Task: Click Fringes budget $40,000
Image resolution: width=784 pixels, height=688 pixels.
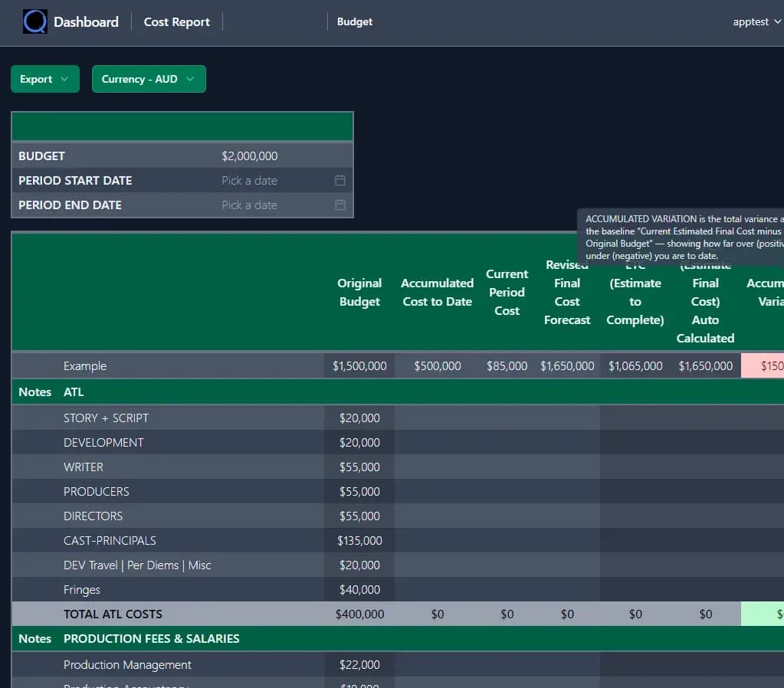Action: [359, 589]
